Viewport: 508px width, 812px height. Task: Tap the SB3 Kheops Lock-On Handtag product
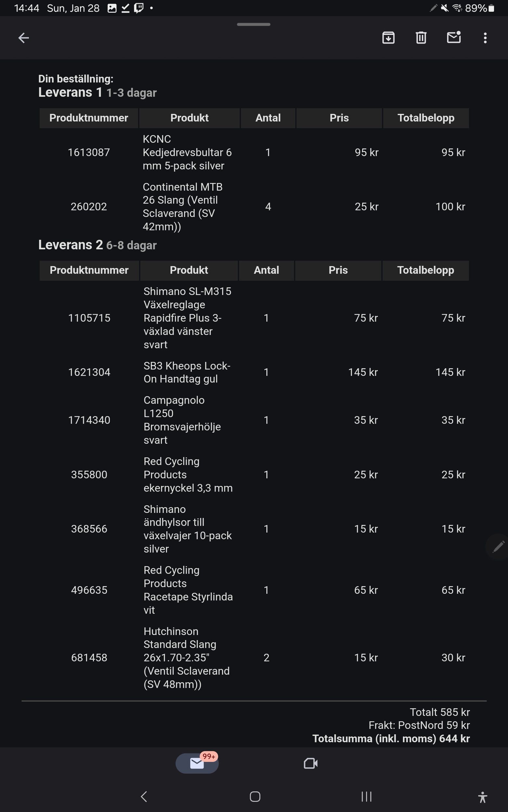[187, 372]
